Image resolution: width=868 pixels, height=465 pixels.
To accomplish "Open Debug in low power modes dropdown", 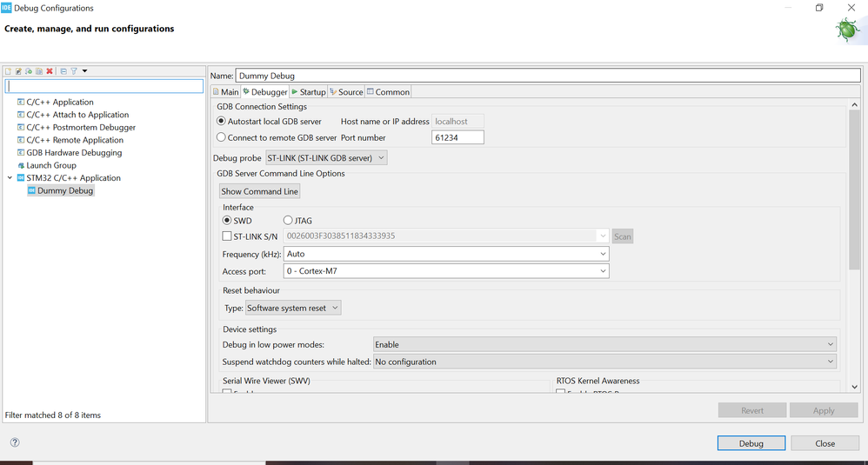I will 604,344.
